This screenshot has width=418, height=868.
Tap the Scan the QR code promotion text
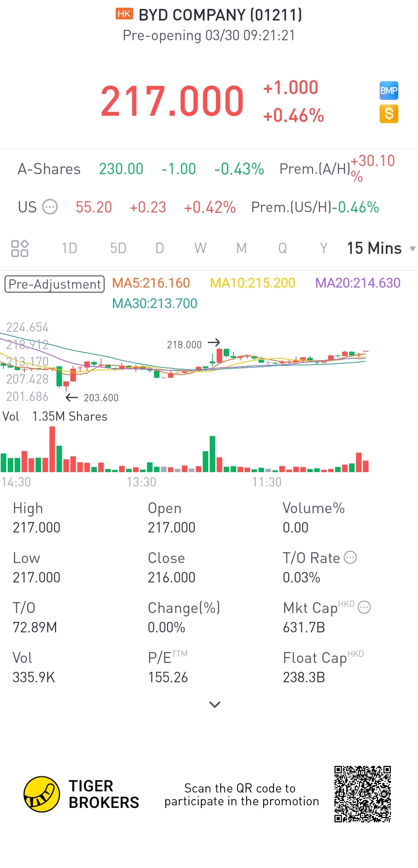click(x=242, y=794)
